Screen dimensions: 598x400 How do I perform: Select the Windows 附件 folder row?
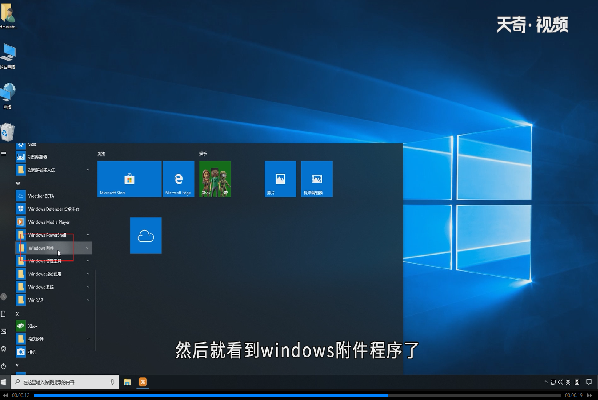53,248
